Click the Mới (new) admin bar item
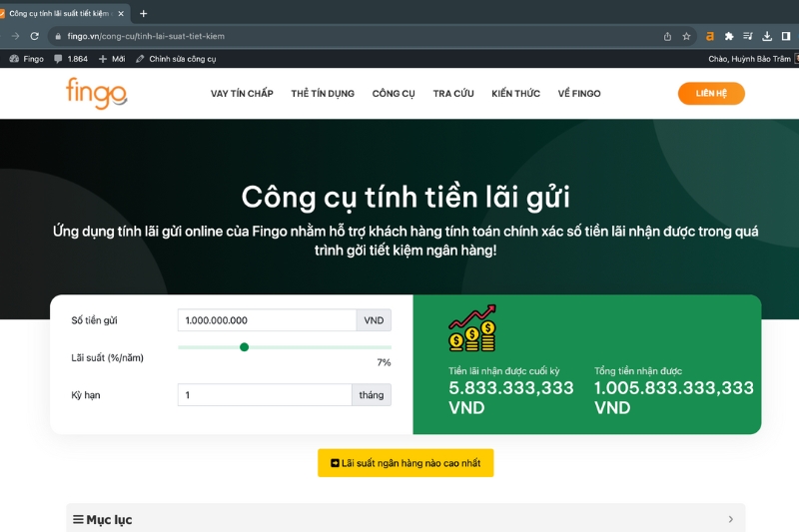Viewport: 799px width, 532px height. 112,59
